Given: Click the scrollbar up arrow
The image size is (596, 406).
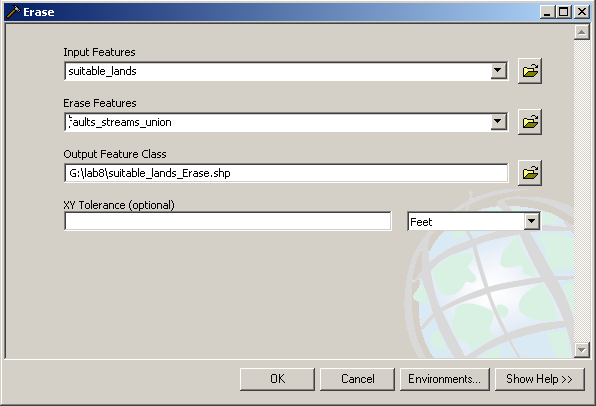Looking at the screenshot, I should [582, 32].
